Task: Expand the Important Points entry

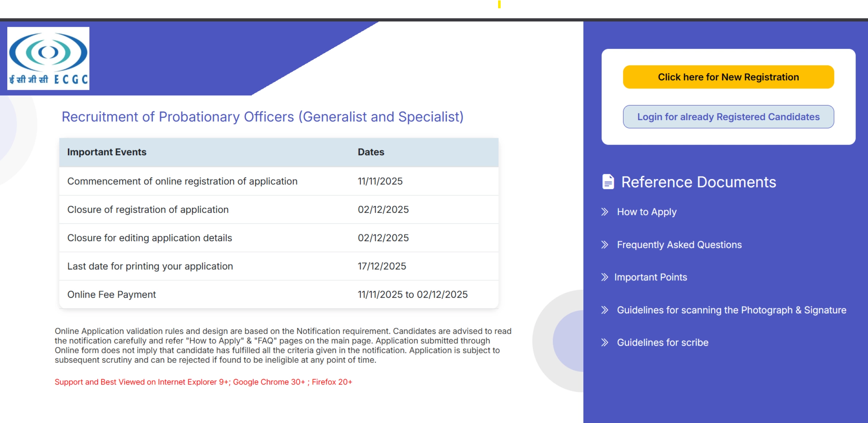Action: coord(651,277)
